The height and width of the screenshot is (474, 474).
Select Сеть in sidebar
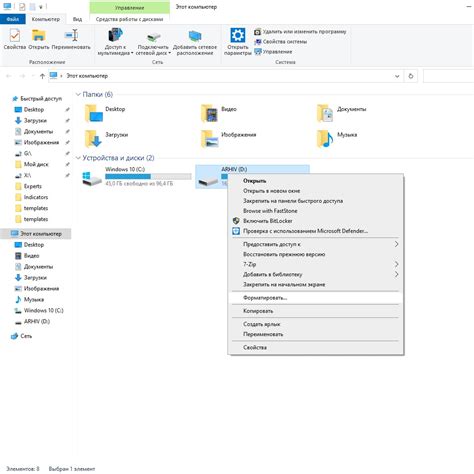[x=26, y=336]
